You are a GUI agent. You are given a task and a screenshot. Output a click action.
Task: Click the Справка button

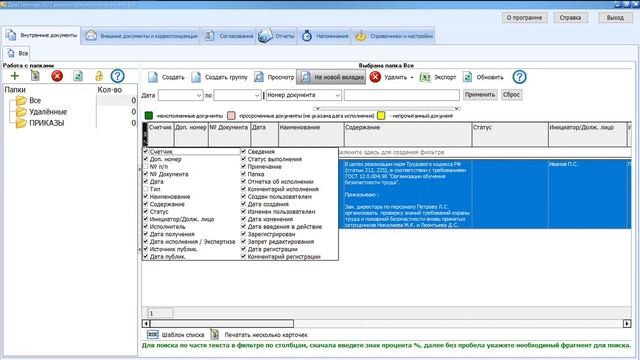[x=570, y=18]
